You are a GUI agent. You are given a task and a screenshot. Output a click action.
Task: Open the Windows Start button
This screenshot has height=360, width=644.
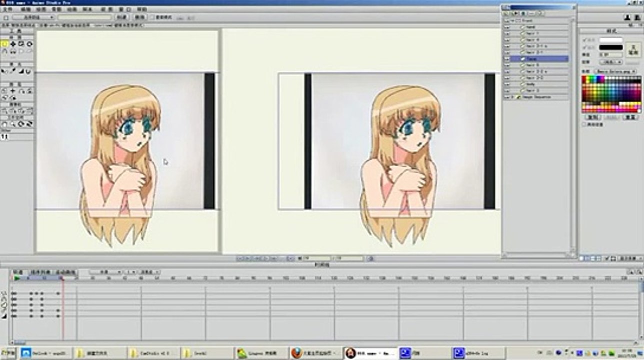point(8,353)
